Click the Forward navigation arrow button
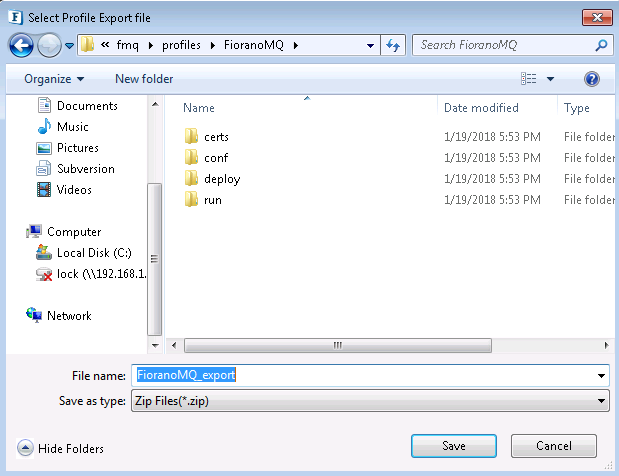Image resolution: width=619 pixels, height=476 pixels. pos(49,45)
